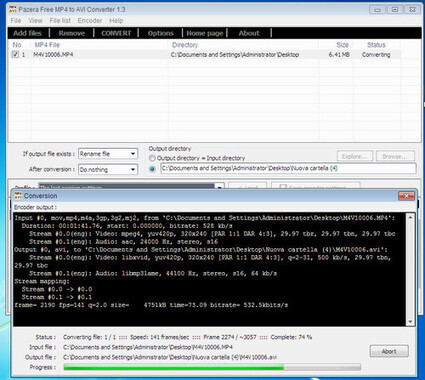Uncheck the M4V10006.MP4 file checkbox
This screenshot has width=425, height=380.
(15, 54)
